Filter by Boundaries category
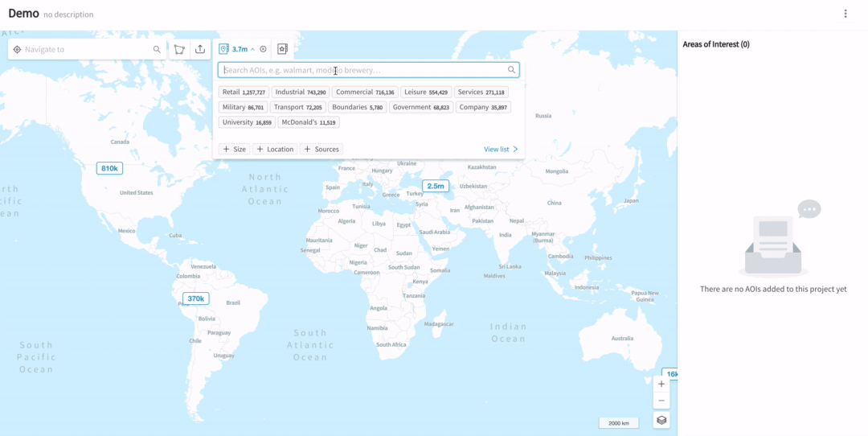Viewport: 868px width, 436px height. point(358,107)
